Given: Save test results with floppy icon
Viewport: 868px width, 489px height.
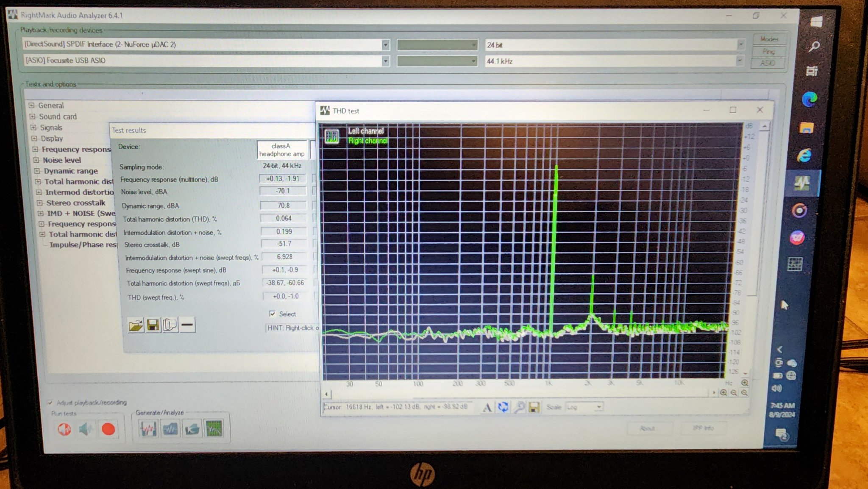Looking at the screenshot, I should pos(153,325).
